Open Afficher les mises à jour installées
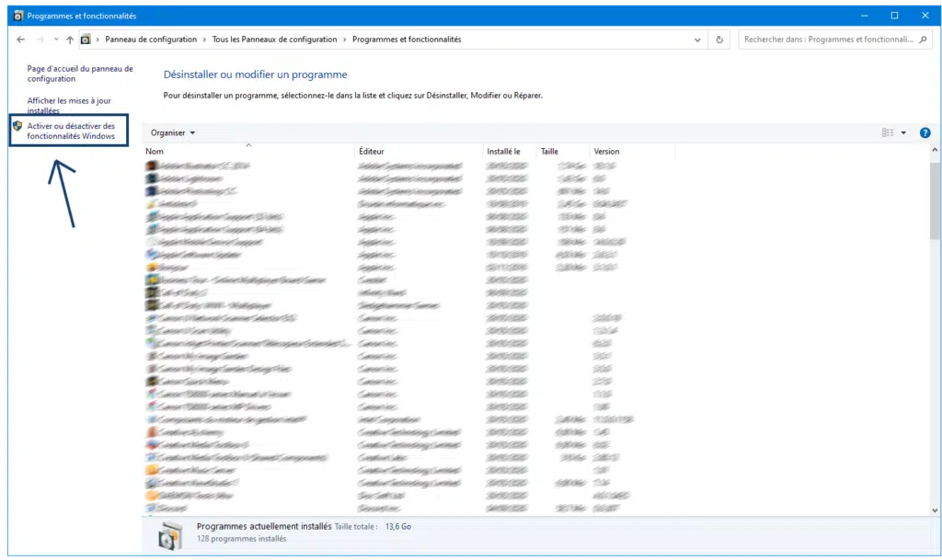This screenshot has width=942, height=560. pyautogui.click(x=69, y=106)
